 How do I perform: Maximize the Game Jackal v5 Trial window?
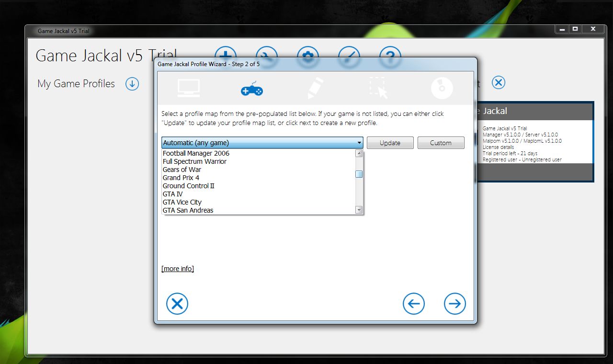575,29
